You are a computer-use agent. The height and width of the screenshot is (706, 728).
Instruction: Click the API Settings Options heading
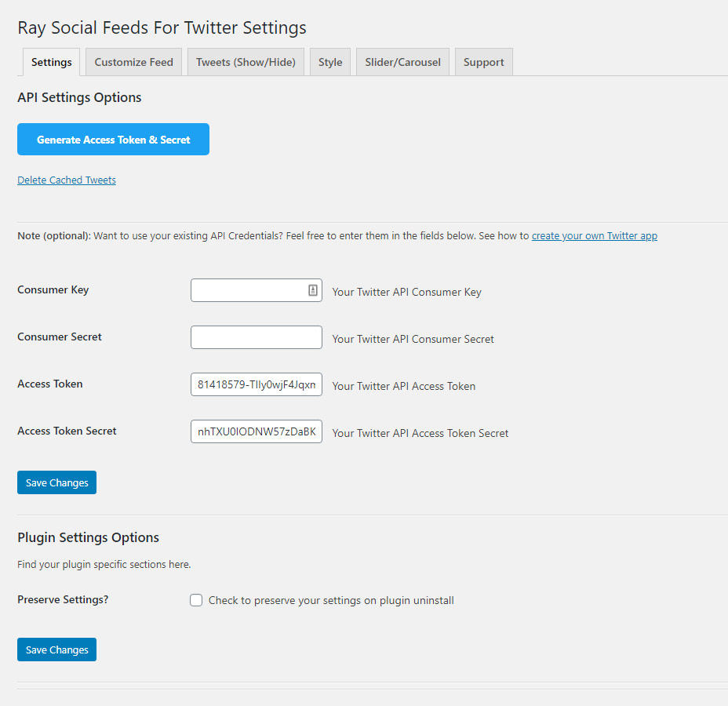(x=79, y=97)
